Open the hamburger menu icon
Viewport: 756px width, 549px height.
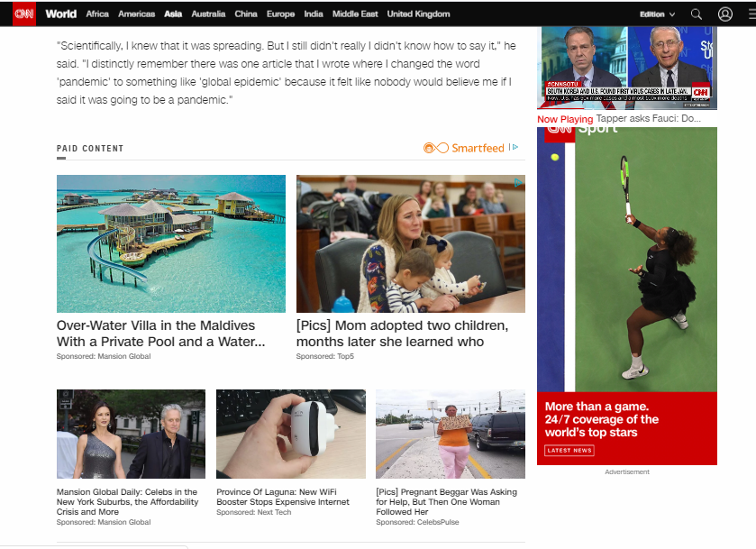click(x=752, y=14)
